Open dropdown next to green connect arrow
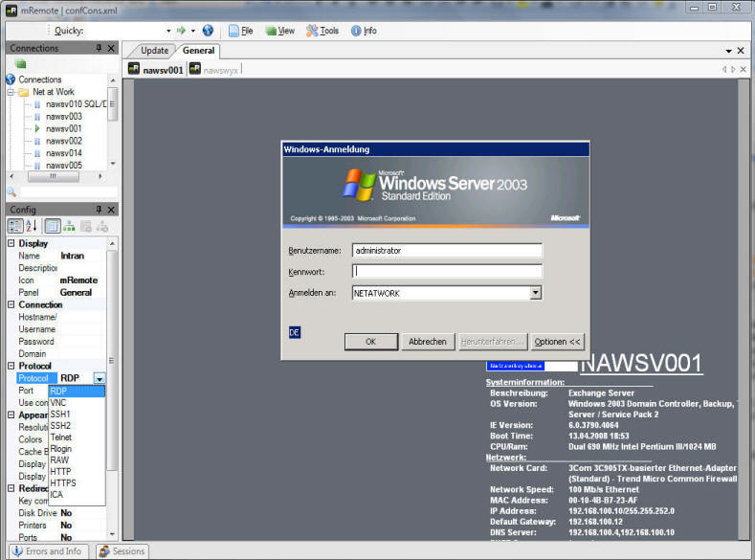This screenshot has width=755, height=560. pos(193,31)
